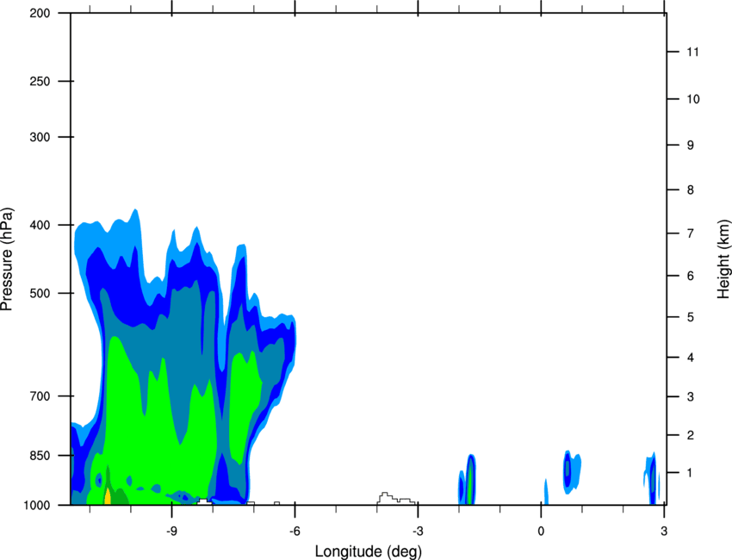The image size is (732, 560).
Task: Click pressure tick label 300
Action: point(40,137)
